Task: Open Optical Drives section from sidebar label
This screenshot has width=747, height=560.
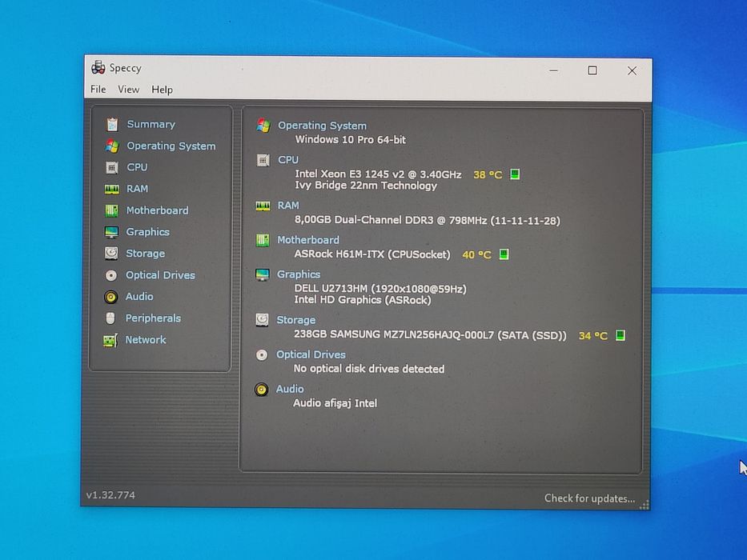Action: [160, 275]
